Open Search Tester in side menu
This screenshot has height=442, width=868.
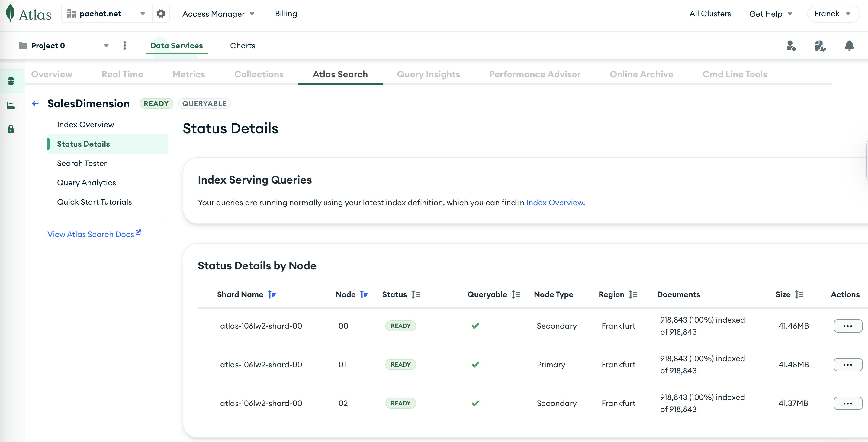pyautogui.click(x=82, y=163)
